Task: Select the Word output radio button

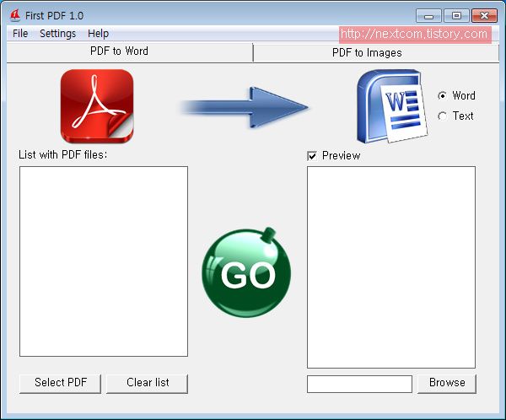Action: tap(442, 96)
